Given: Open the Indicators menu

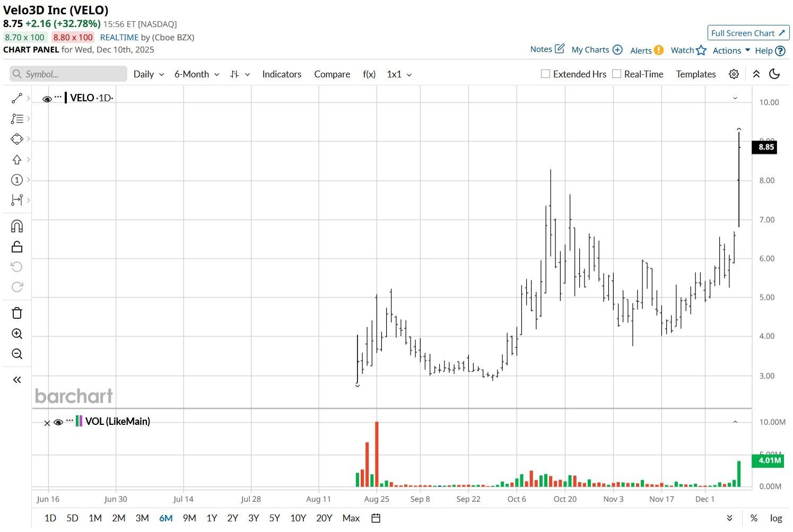Looking at the screenshot, I should 282,74.
